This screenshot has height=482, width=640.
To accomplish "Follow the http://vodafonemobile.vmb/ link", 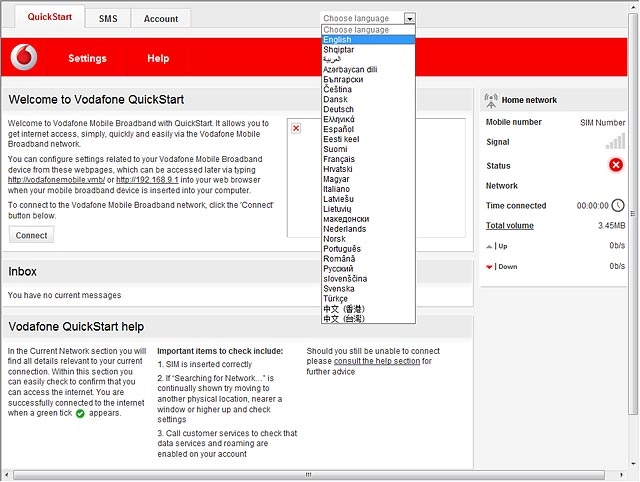I will pos(56,180).
